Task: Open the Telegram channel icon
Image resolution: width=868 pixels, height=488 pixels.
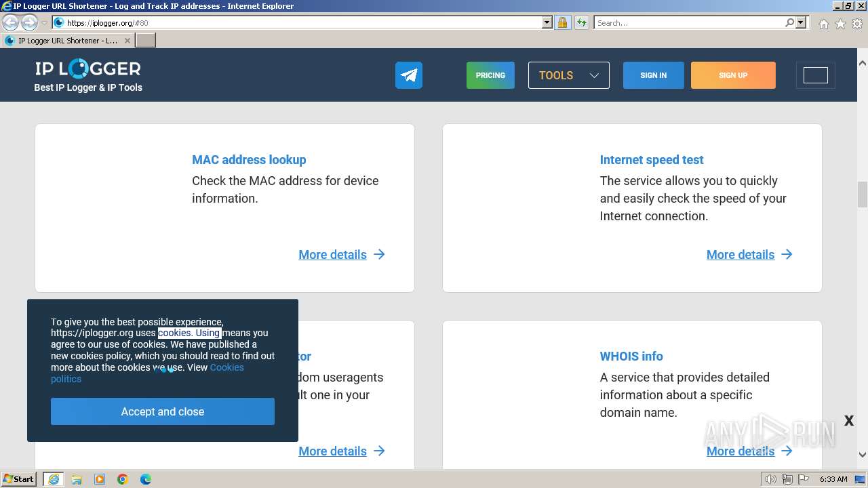Action: 409,75
